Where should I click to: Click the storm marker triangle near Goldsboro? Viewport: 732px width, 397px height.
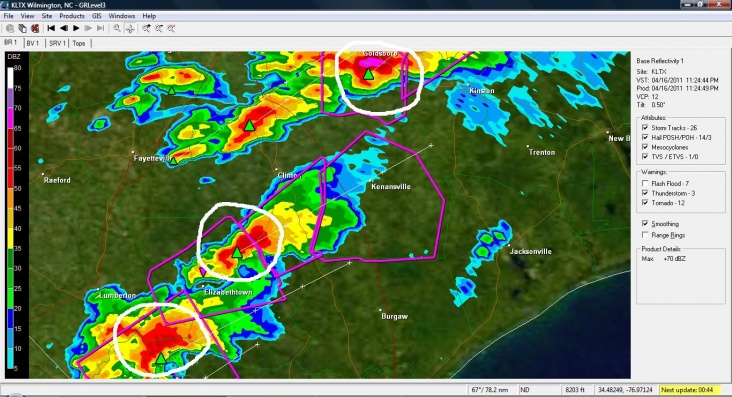pyautogui.click(x=368, y=74)
